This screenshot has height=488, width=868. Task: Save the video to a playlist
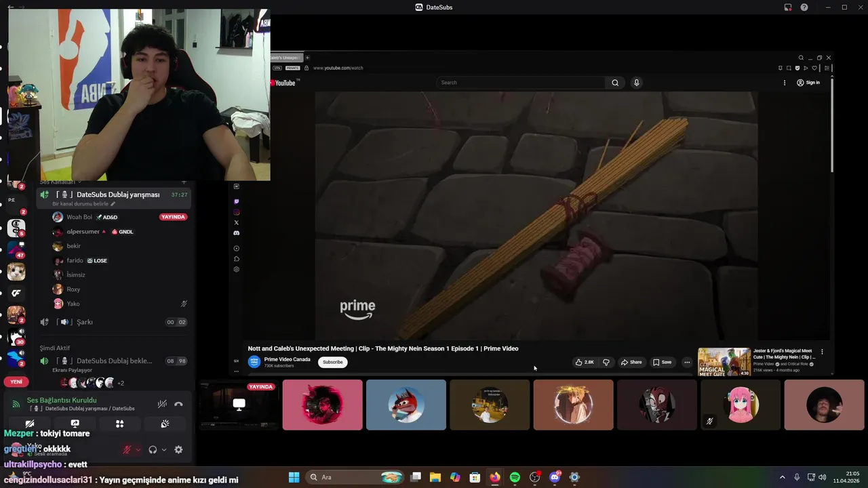click(662, 362)
